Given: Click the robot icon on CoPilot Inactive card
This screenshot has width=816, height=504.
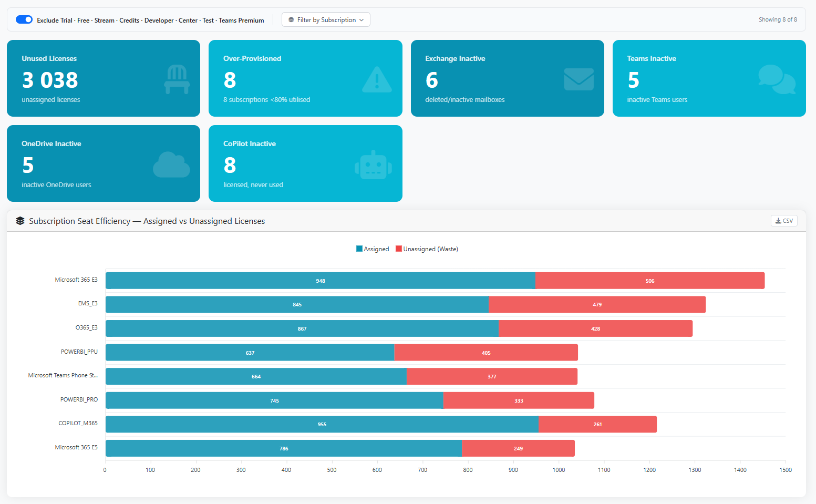Looking at the screenshot, I should click(373, 164).
